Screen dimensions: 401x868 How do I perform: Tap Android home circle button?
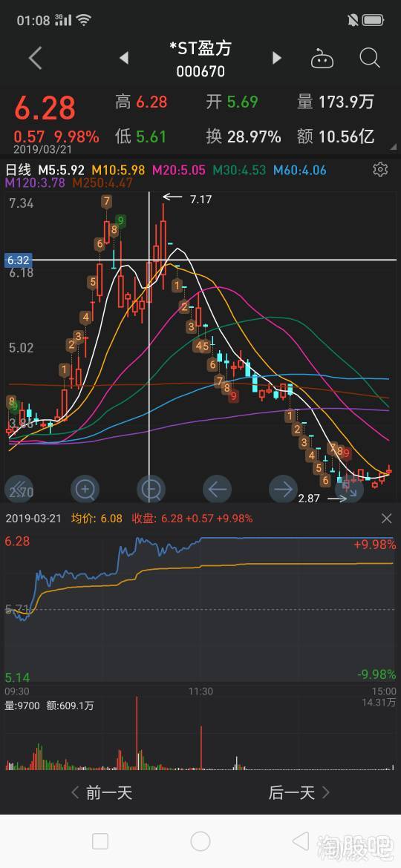(200, 841)
